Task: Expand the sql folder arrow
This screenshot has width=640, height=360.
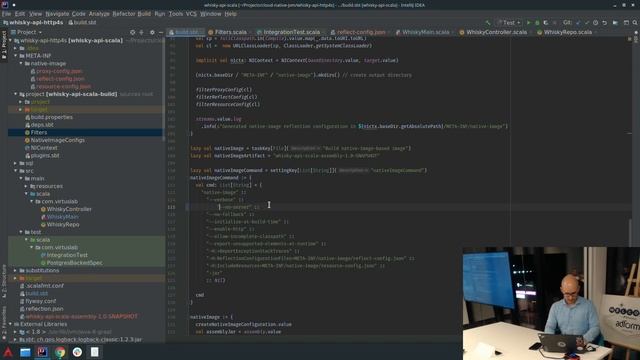Action: coord(16,163)
